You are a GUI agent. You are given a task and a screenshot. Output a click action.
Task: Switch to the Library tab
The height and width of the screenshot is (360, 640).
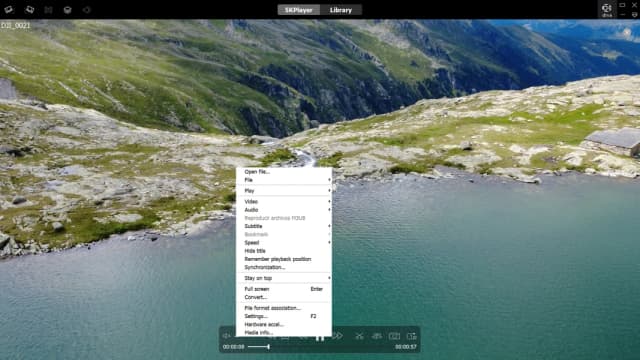click(x=341, y=10)
